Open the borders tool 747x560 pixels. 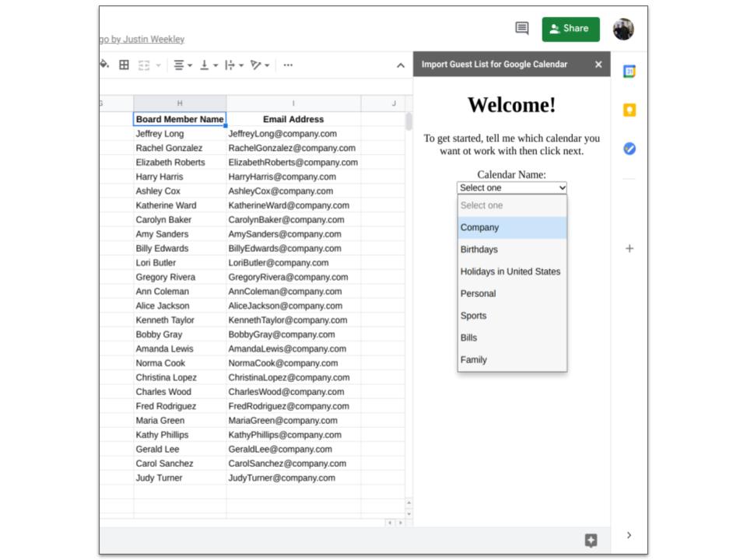[x=124, y=65]
